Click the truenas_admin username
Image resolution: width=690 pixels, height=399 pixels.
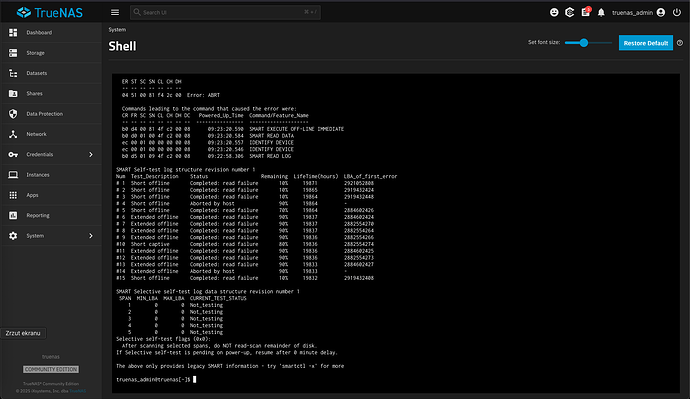pyautogui.click(x=632, y=13)
